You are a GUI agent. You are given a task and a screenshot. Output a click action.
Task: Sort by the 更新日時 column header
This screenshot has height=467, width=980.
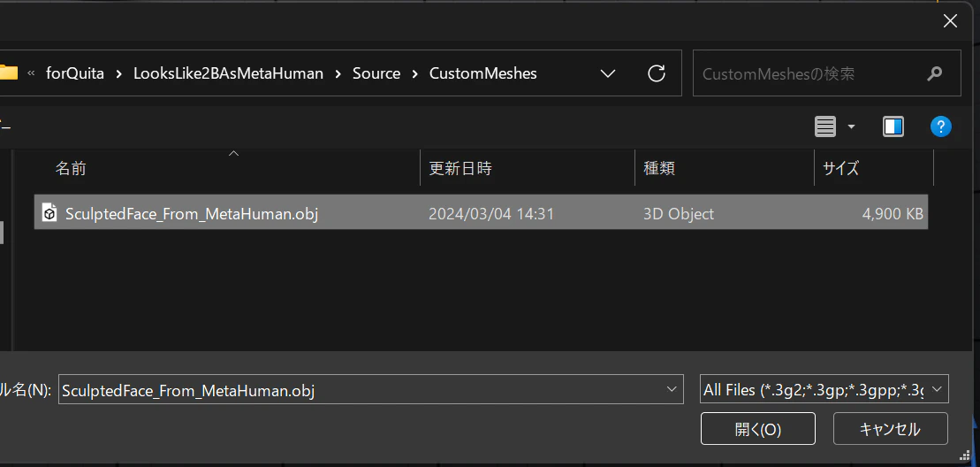pyautogui.click(x=528, y=168)
